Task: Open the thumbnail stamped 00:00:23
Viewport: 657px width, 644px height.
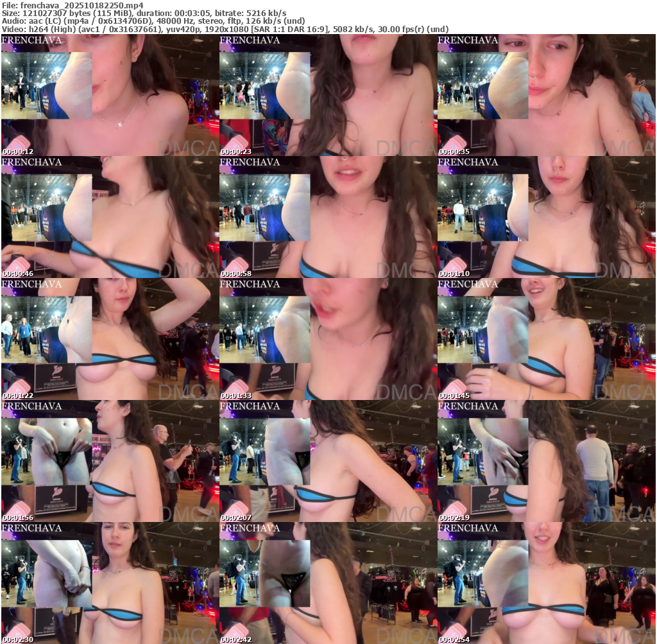Action: click(x=328, y=95)
